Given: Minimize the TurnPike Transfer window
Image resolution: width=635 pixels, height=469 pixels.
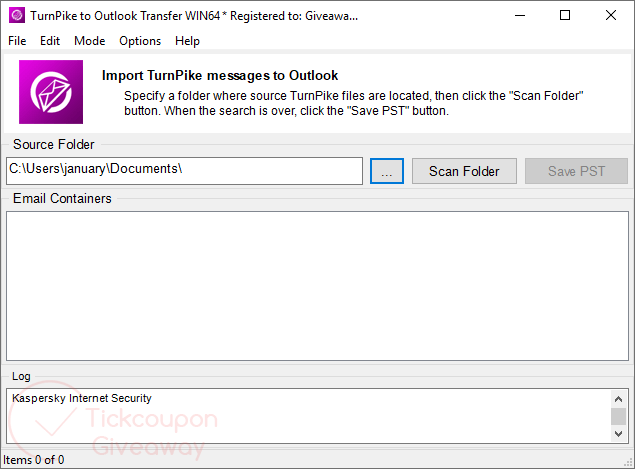Looking at the screenshot, I should point(520,15).
